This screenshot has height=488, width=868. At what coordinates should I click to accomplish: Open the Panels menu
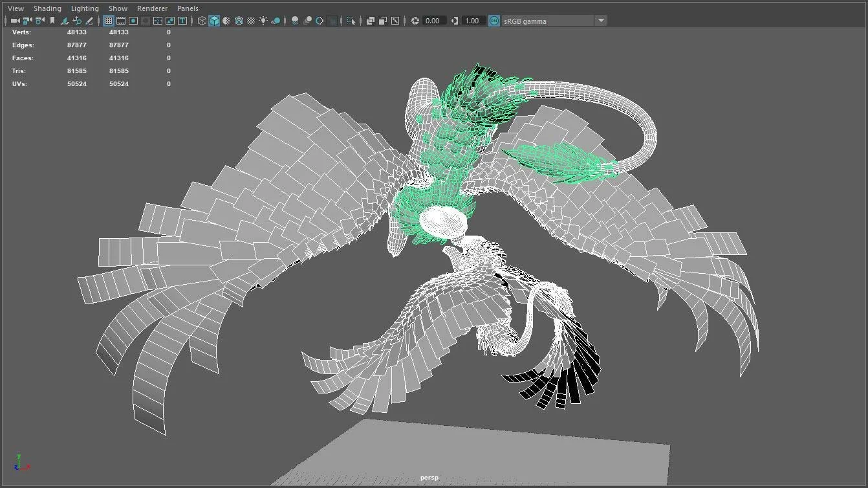[x=188, y=8]
